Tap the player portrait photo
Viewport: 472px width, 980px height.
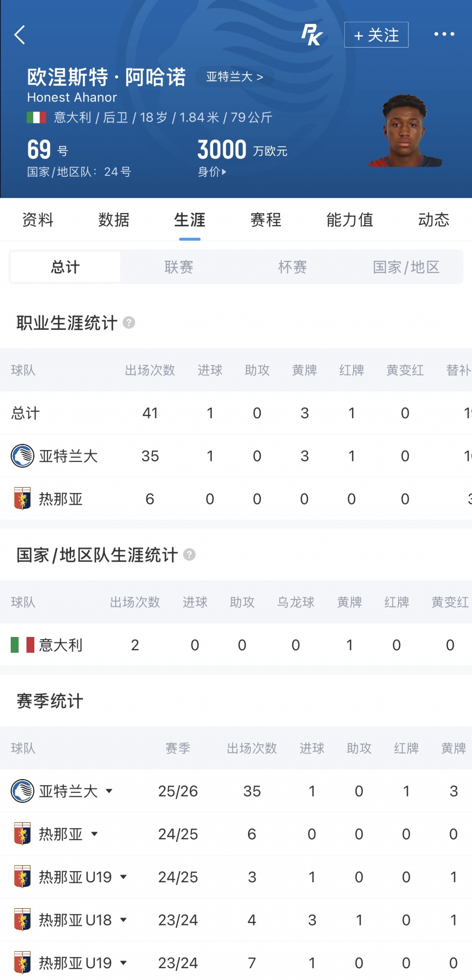[x=405, y=130]
